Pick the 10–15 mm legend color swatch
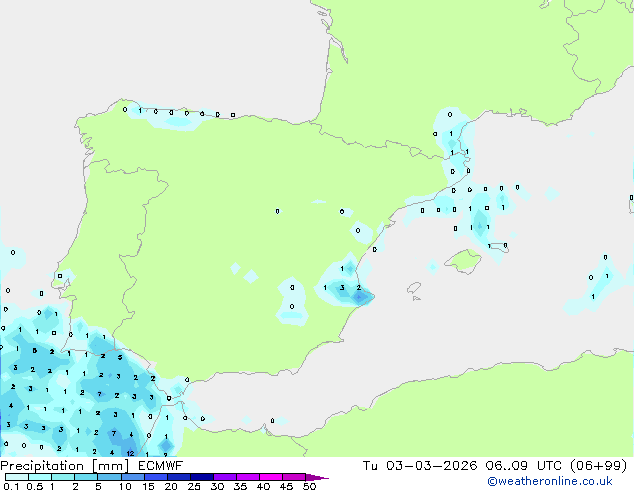This screenshot has width=634, height=490. pyautogui.click(x=132, y=477)
